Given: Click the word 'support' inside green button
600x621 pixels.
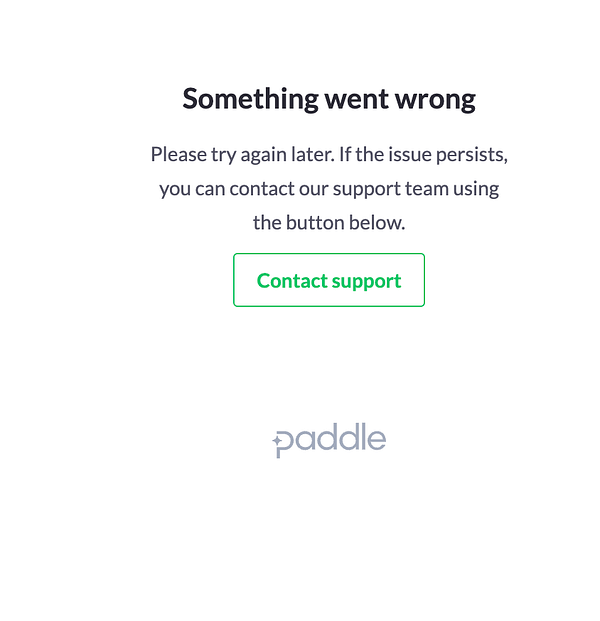Looking at the screenshot, I should coord(367,281).
